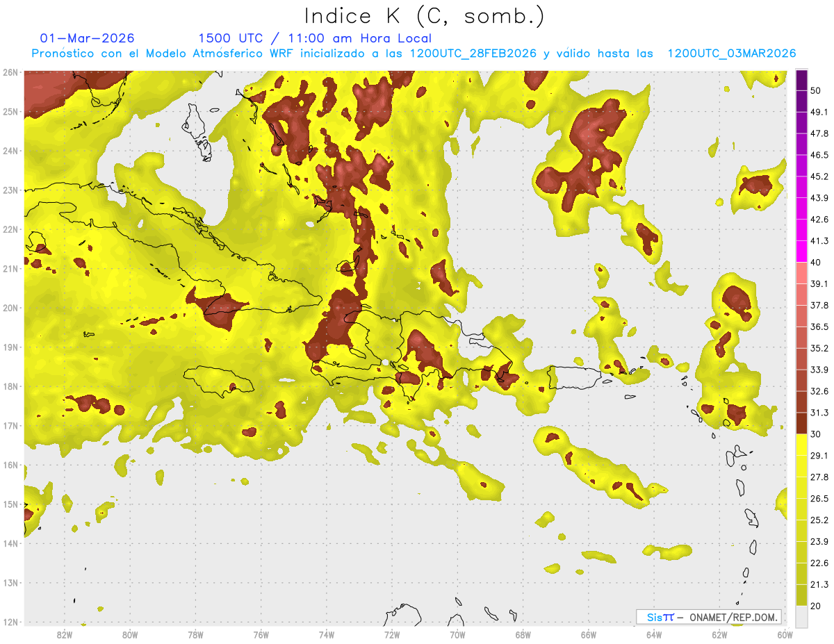Click the 18N latitude label
The image size is (834, 644).
point(10,386)
